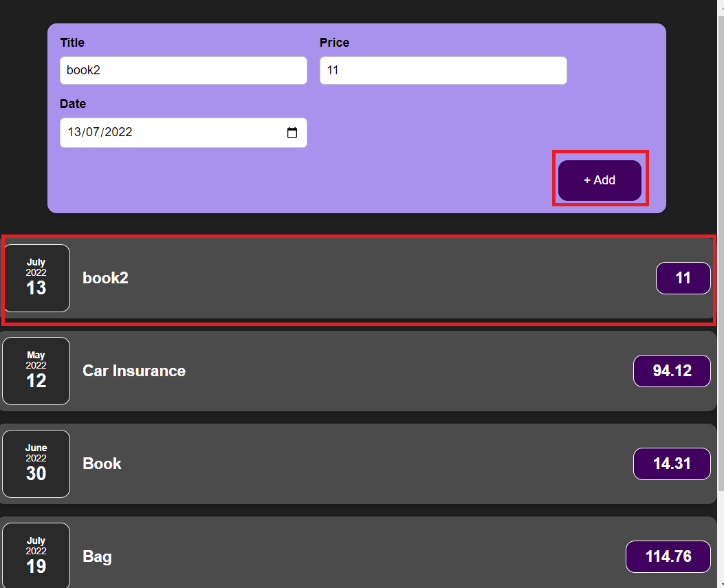Click the Price label above the input
Screen dimensions: 724x588
[x=334, y=43]
